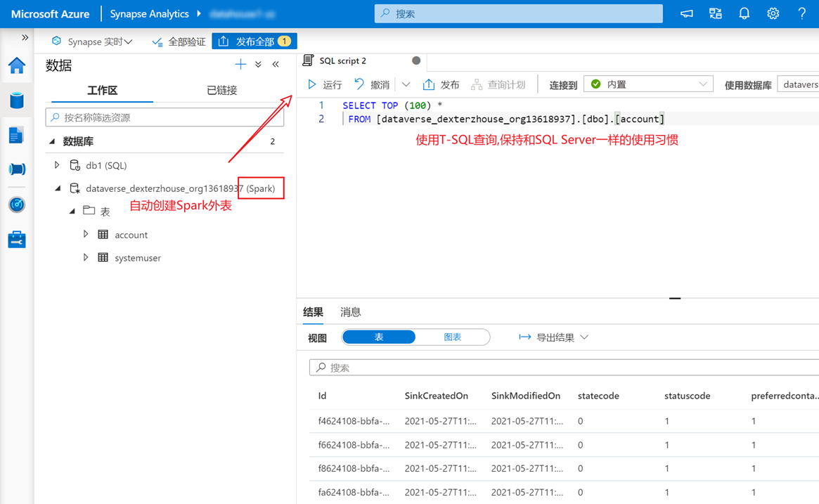Click the SinkCreatedOn column header
Viewport: 819px width, 504px height.
point(436,396)
